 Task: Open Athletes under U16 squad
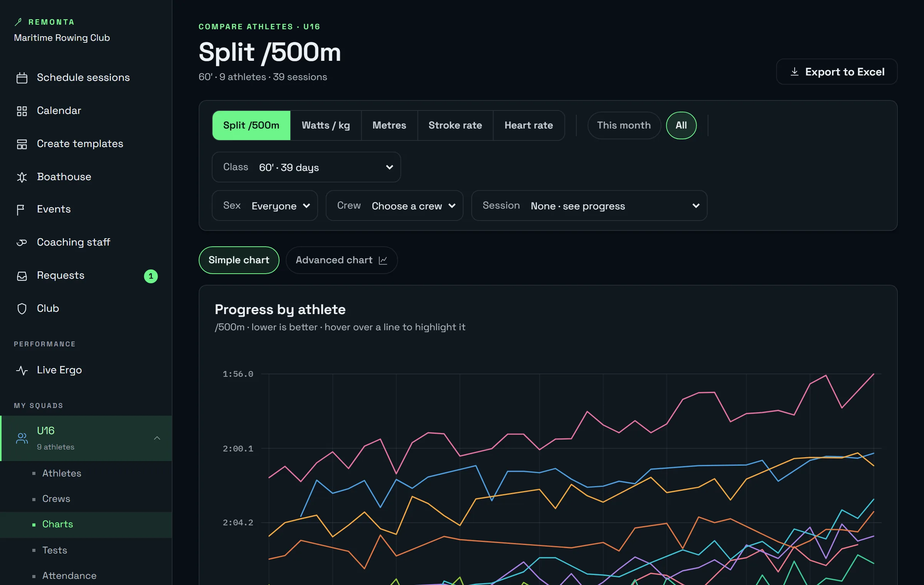pyautogui.click(x=86, y=473)
